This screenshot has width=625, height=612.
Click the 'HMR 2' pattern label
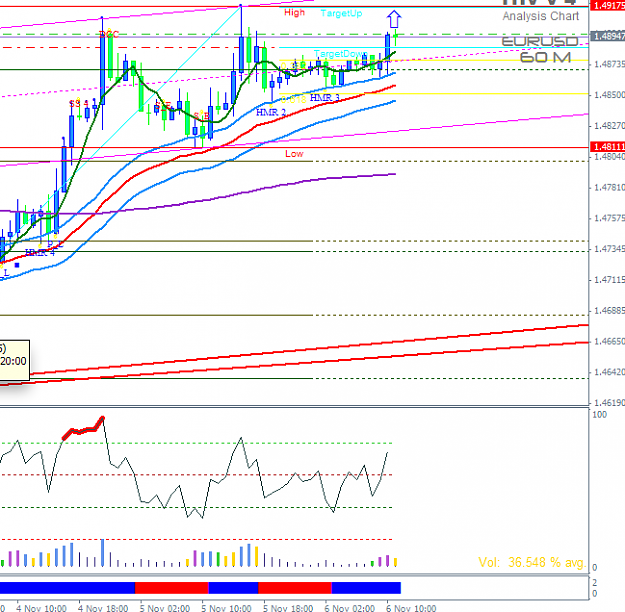click(x=271, y=112)
